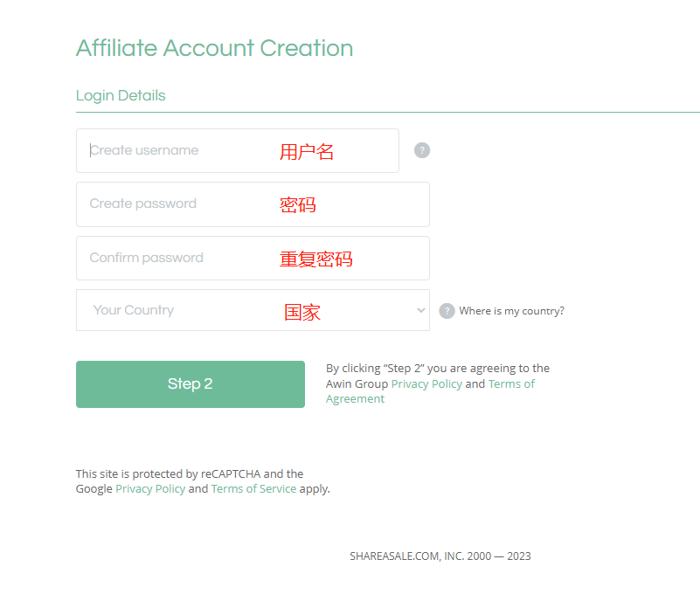The image size is (700, 594).
Task: Focus the Create username field
Action: pyautogui.click(x=238, y=151)
